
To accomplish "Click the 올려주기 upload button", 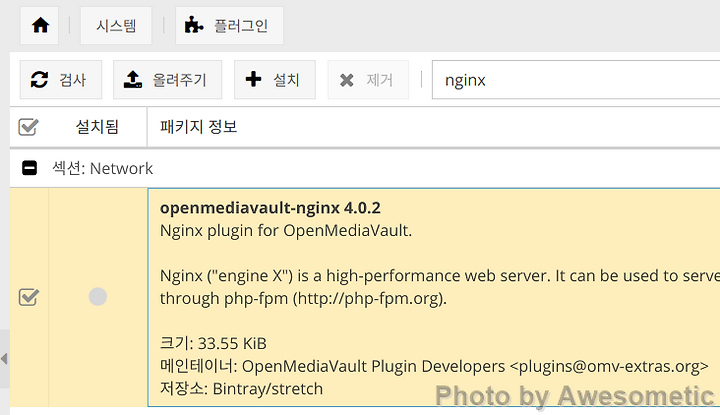I will pos(168,79).
